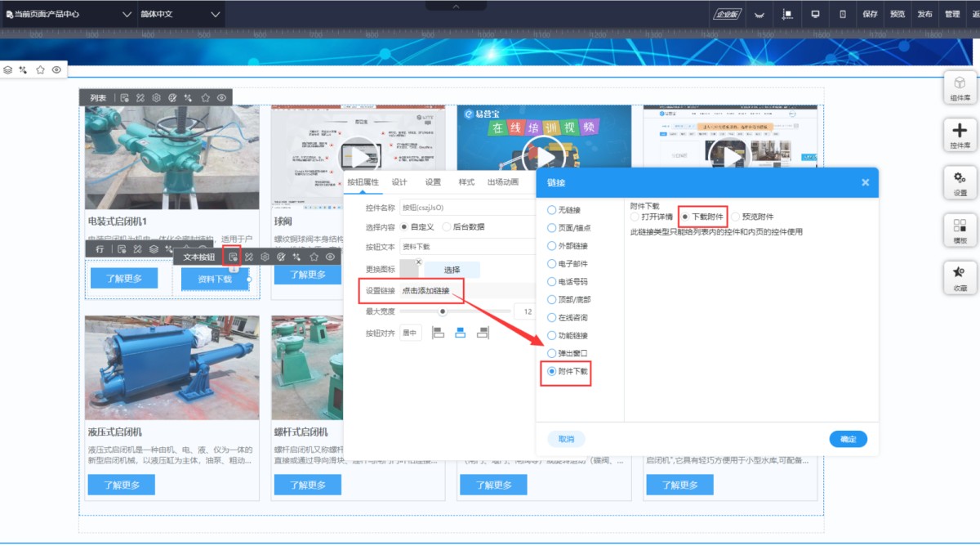The height and width of the screenshot is (546, 980).
Task: Open settings gear in 列表 toolbar
Action: 157,97
